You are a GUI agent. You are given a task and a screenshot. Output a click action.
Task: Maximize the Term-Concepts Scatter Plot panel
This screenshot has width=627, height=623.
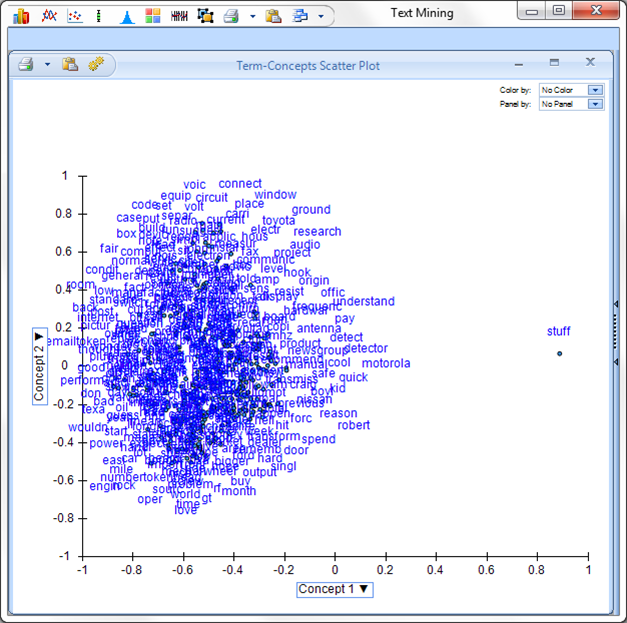(554, 62)
